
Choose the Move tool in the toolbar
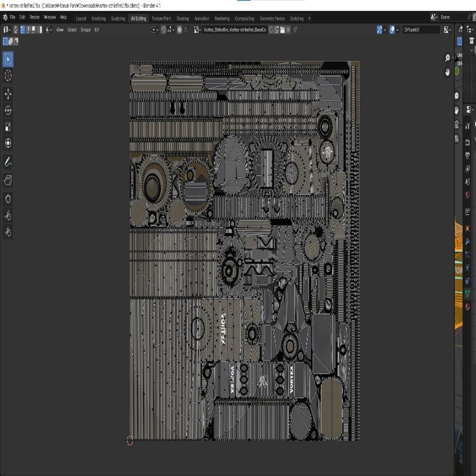click(8, 94)
